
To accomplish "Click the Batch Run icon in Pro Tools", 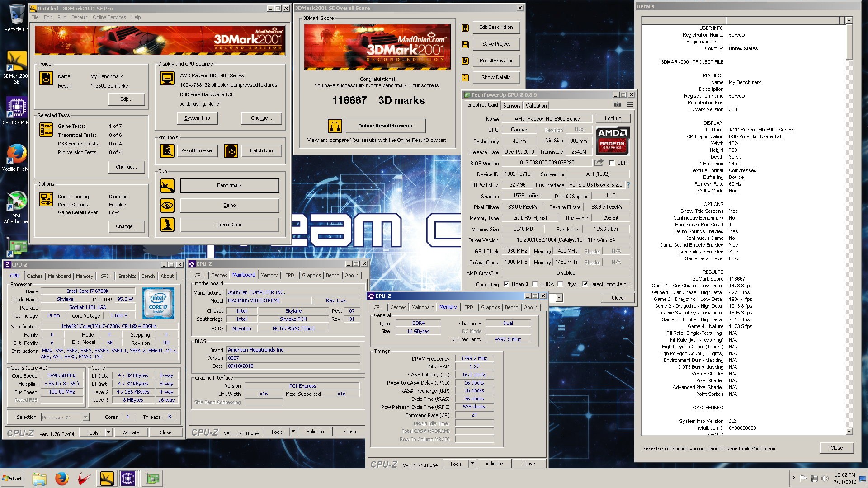I will [231, 151].
